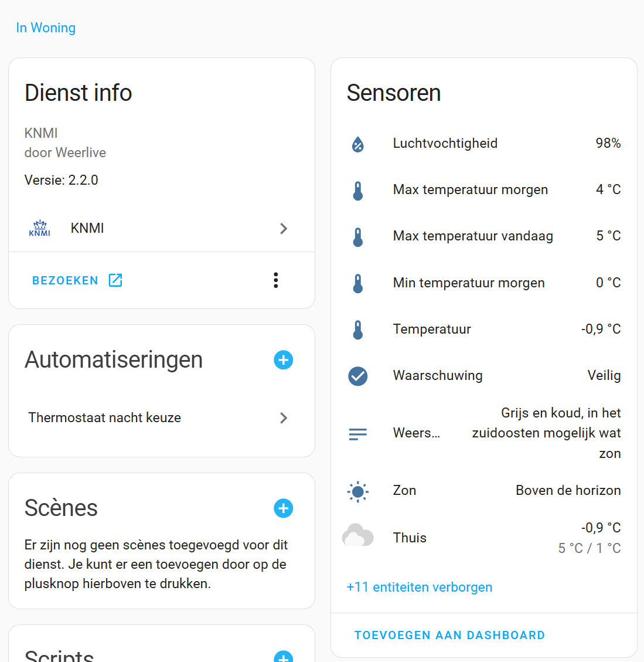Click the KNMI crown logo
Image resolution: width=644 pixels, height=662 pixels.
pos(40,228)
